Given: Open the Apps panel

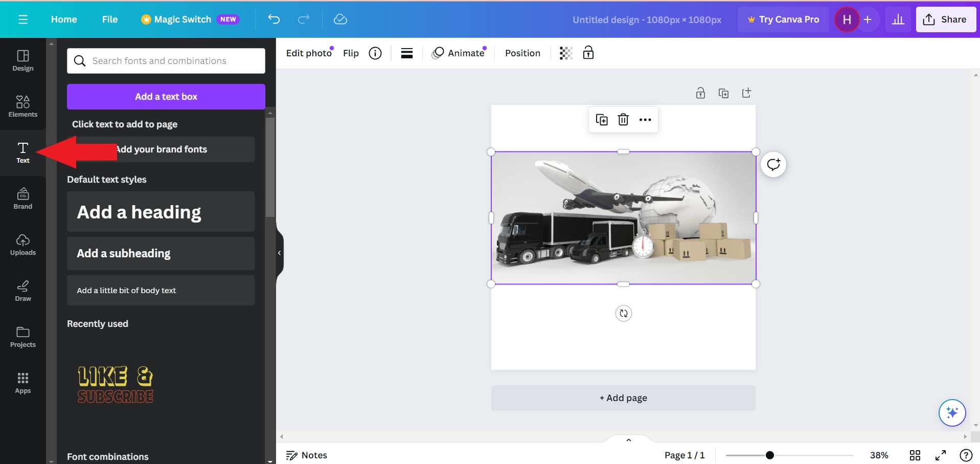Looking at the screenshot, I should [x=22, y=382].
